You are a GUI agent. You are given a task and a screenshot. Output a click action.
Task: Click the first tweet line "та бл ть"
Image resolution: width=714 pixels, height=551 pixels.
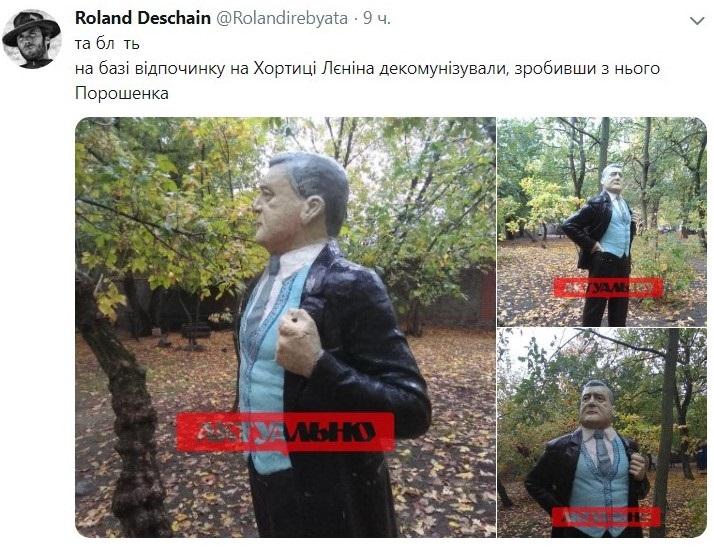tap(107, 44)
